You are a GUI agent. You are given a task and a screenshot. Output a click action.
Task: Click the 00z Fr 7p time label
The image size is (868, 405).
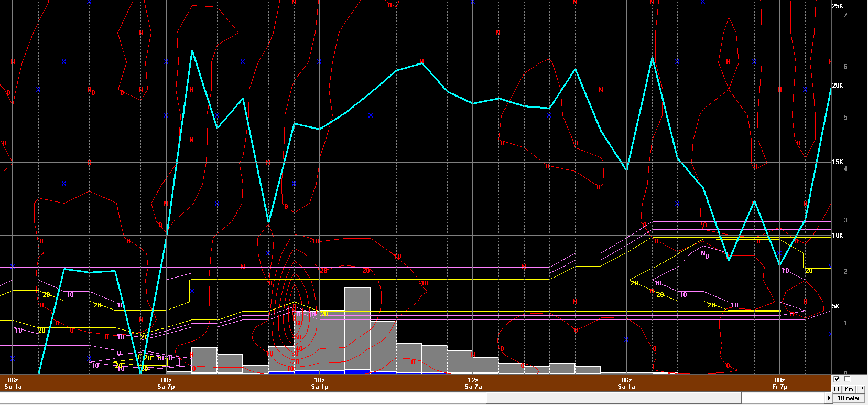click(779, 383)
